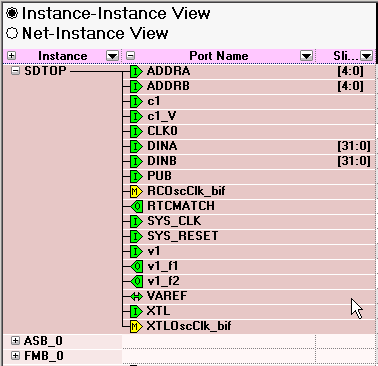Image resolution: width=378 pixels, height=366 pixels.
Task: Click the c1_V input port icon
Action: pos(136,116)
